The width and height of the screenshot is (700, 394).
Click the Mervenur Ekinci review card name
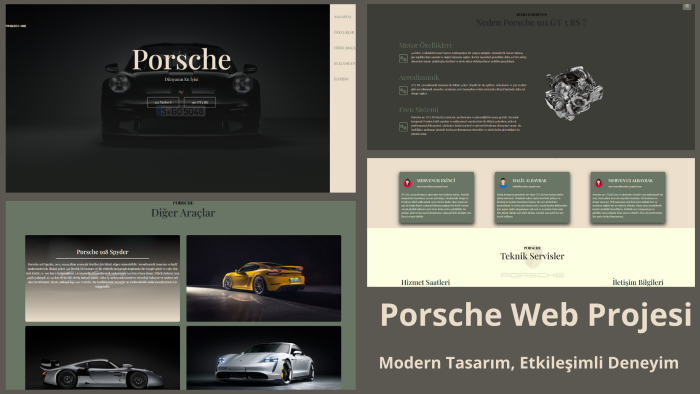436,180
